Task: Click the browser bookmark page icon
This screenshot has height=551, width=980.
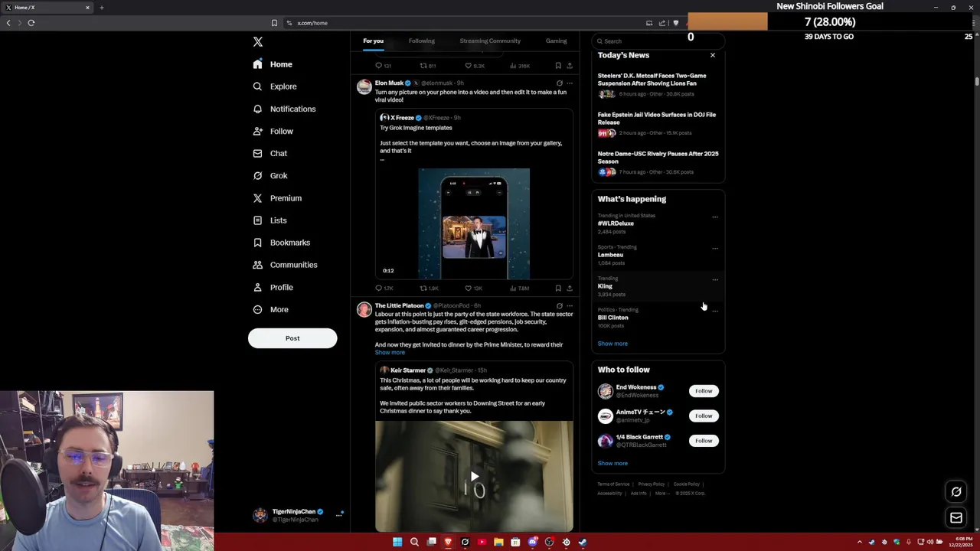Action: (x=274, y=23)
